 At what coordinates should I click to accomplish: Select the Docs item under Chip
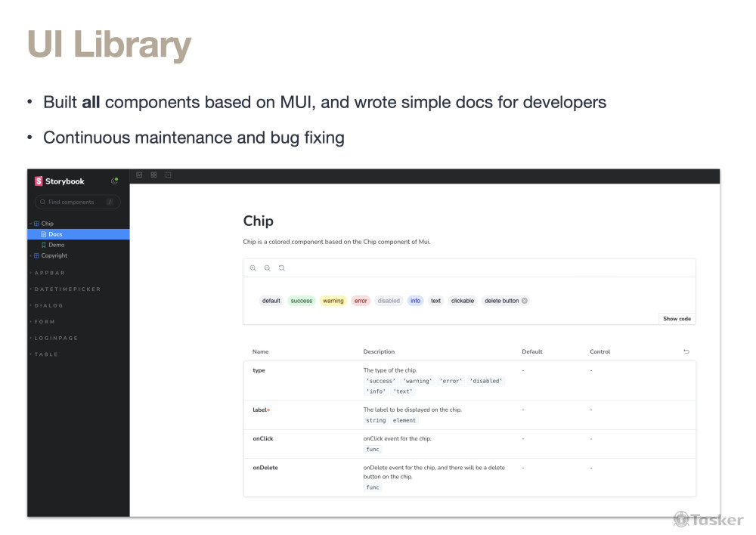pyautogui.click(x=55, y=234)
